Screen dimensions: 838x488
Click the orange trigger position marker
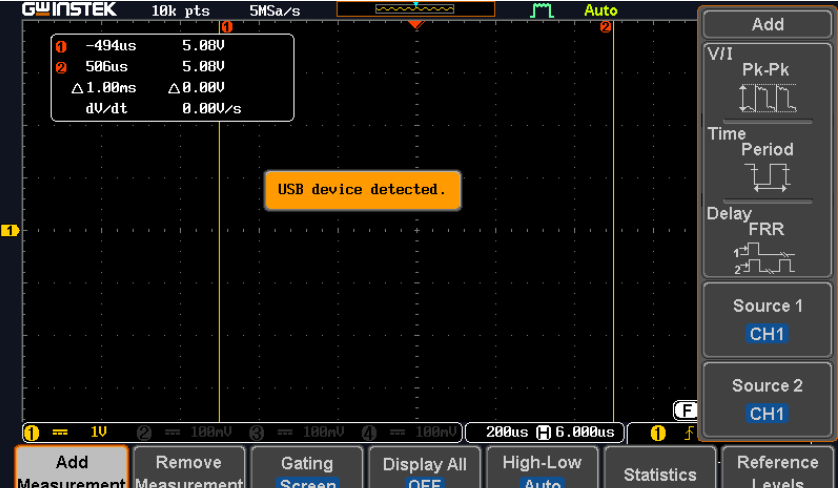point(416,25)
